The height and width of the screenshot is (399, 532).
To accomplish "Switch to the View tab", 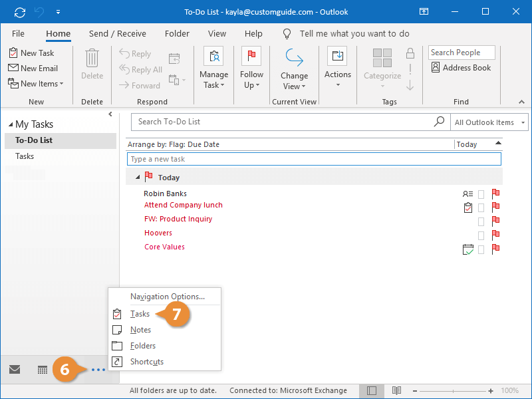I will pos(217,34).
